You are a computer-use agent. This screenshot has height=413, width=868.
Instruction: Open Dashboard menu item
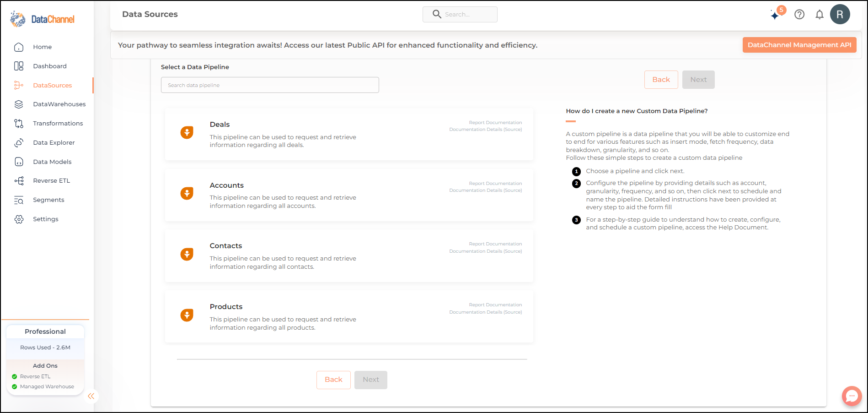click(x=50, y=66)
